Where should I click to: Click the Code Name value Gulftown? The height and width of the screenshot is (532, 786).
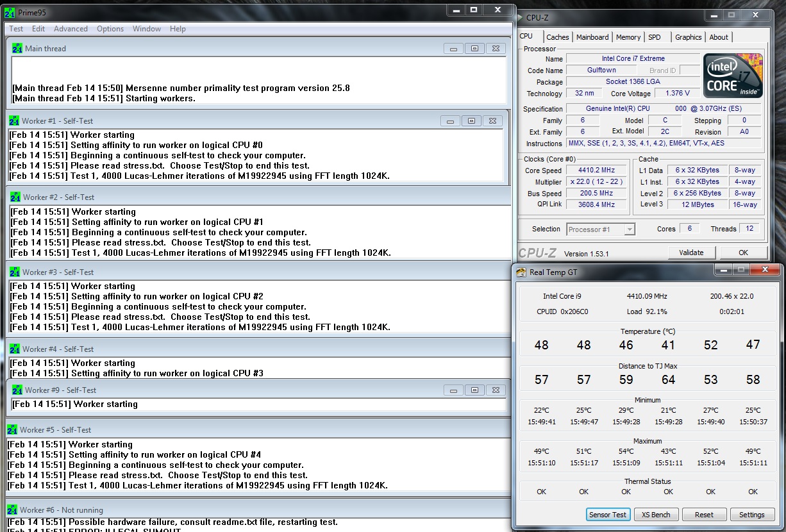(601, 71)
